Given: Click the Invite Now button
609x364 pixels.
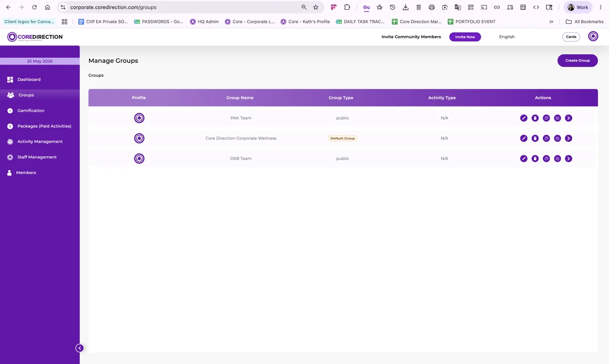Looking at the screenshot, I should click(465, 36).
